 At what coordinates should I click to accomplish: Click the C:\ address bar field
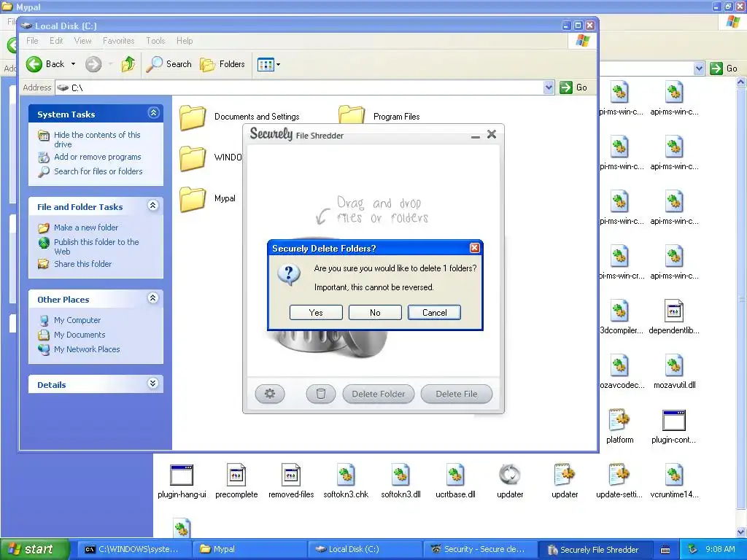pos(305,87)
